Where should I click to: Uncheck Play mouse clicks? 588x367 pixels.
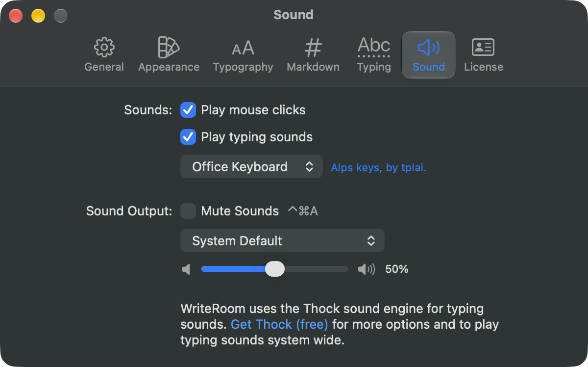[188, 110]
